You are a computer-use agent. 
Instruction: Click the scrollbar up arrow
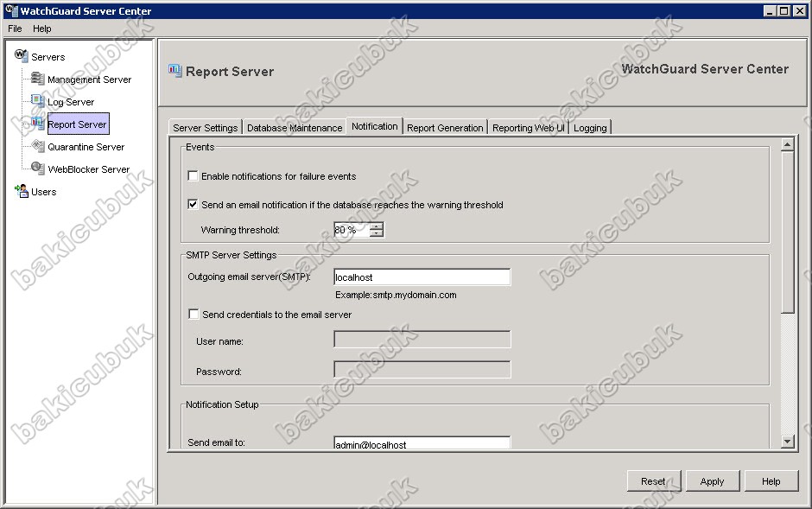pyautogui.click(x=788, y=144)
